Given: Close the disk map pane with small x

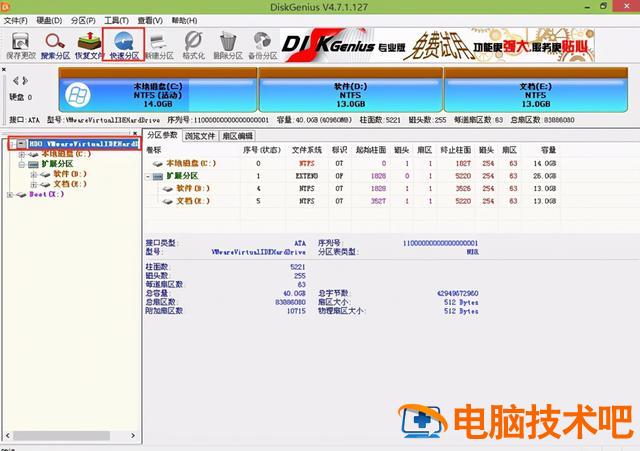Looking at the screenshot, I should coord(4,70).
